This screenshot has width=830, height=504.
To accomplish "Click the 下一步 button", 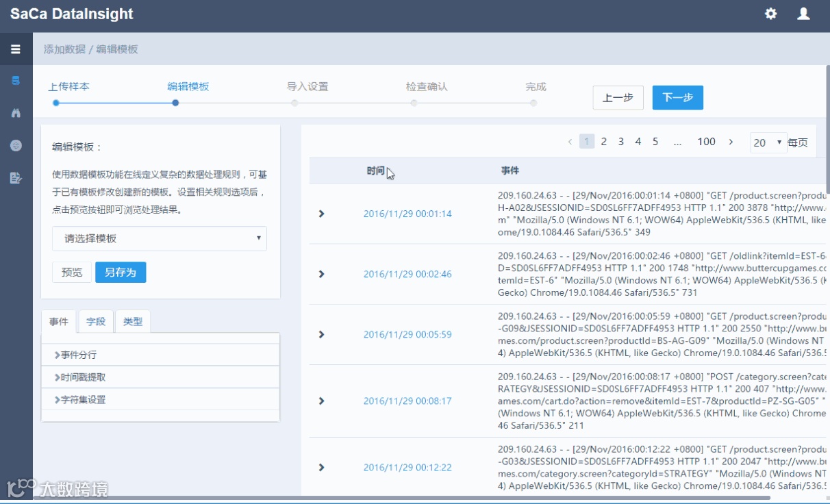I will click(678, 98).
